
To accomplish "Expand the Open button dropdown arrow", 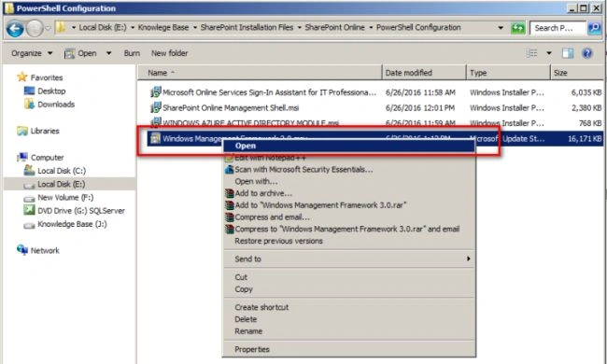I will click(108, 53).
